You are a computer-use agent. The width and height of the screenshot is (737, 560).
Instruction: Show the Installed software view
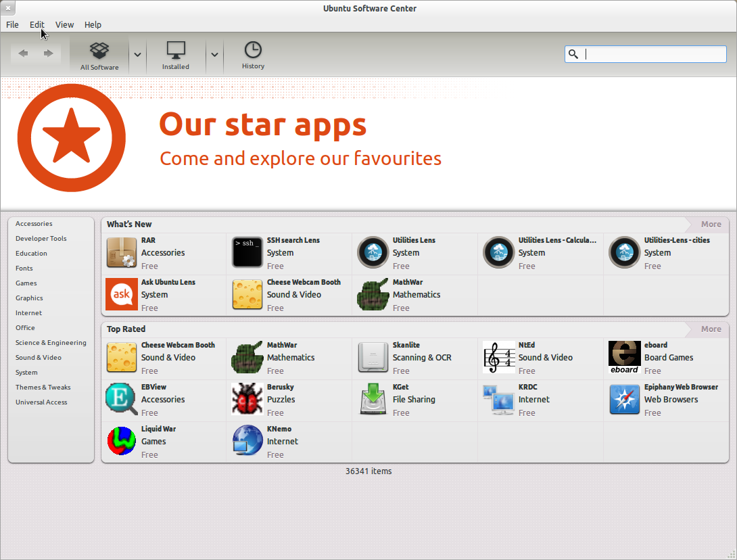(176, 55)
